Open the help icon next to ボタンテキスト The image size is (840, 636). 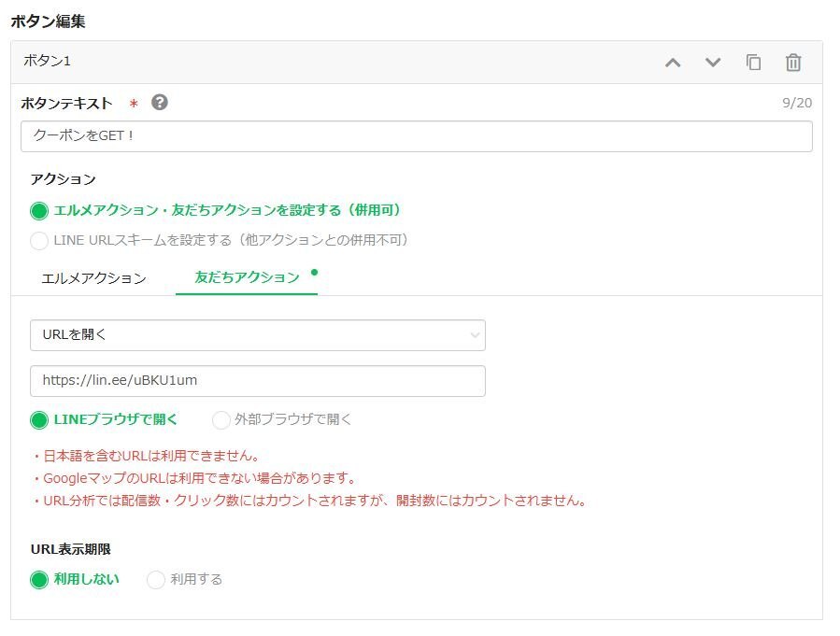(x=159, y=102)
